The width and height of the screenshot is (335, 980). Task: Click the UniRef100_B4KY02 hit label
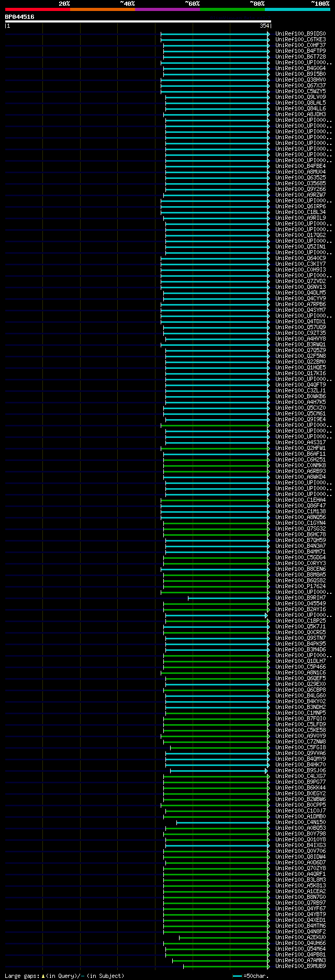click(300, 702)
